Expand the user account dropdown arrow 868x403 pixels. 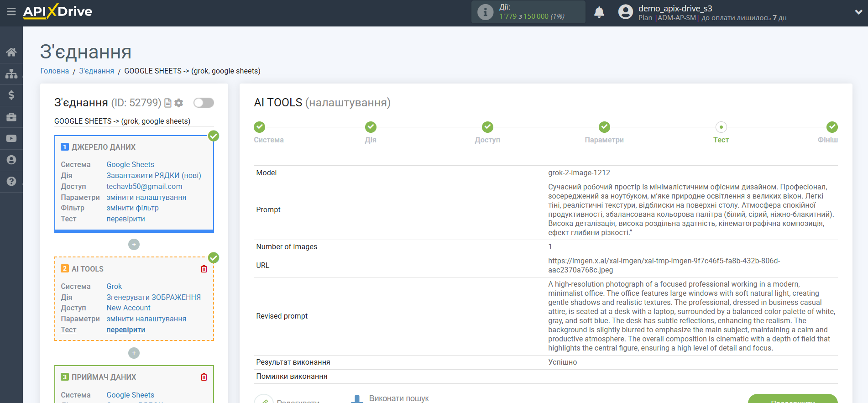(858, 12)
